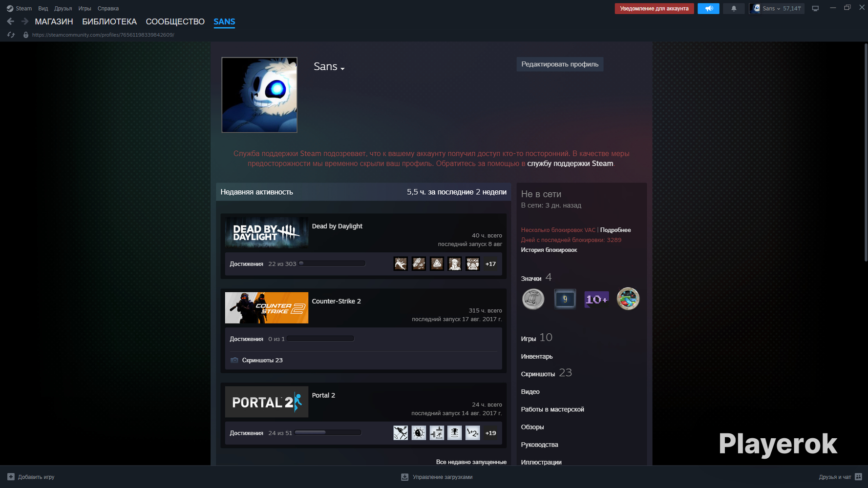Viewport: 868px width, 488px height.
Task: Open the Counter-Strike 2 title link
Action: pos(337,301)
